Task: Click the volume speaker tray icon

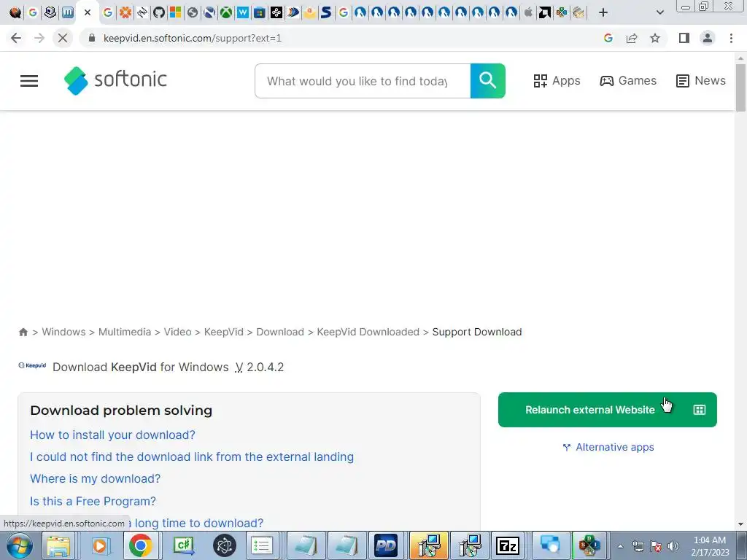Action: (x=673, y=546)
